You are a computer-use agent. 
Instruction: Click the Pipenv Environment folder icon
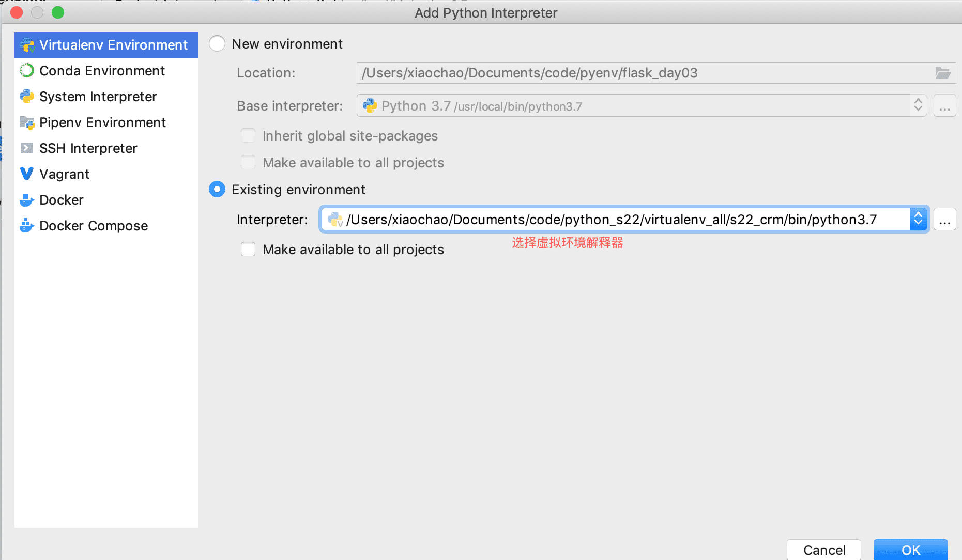pyautogui.click(x=27, y=122)
